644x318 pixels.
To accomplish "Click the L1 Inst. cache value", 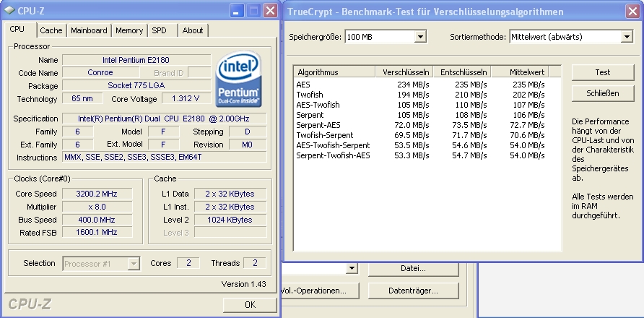I will point(230,207).
